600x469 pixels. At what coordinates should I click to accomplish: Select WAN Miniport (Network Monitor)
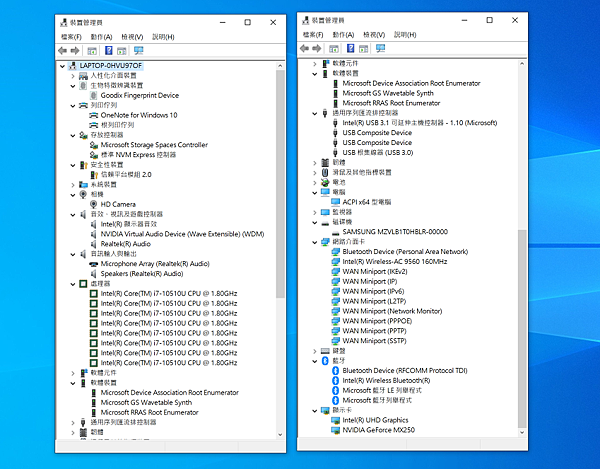tap(392, 311)
